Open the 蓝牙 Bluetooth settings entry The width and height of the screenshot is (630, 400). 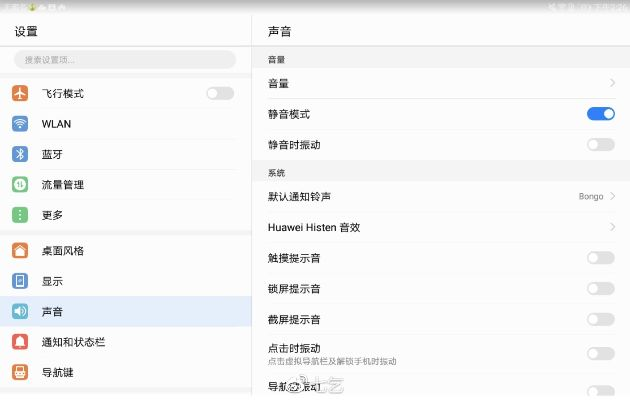pyautogui.click(x=126, y=154)
